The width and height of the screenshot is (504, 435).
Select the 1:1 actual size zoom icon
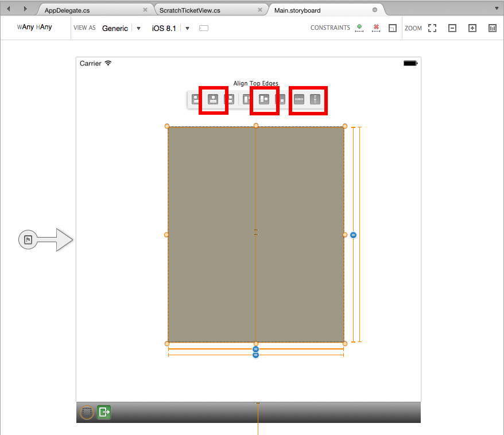[492, 28]
